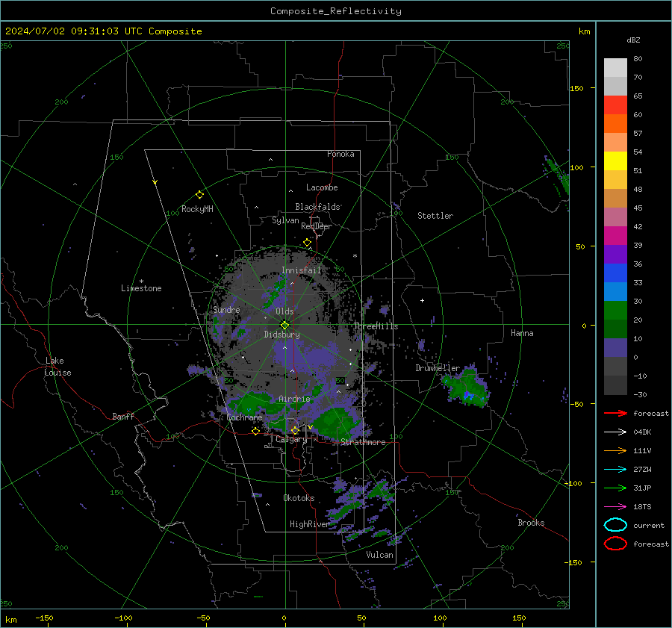Select the red 60–65 dBZ swatch
672x628 pixels.
click(615, 105)
